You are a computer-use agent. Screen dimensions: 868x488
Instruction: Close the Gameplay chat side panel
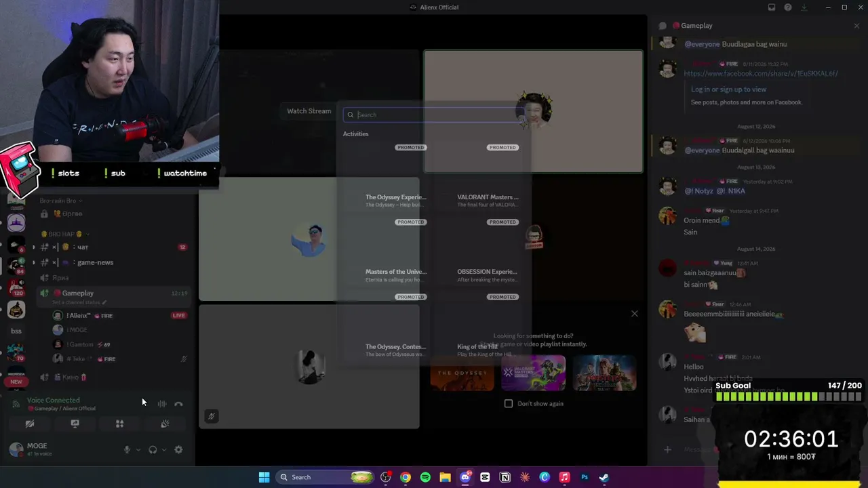click(856, 26)
